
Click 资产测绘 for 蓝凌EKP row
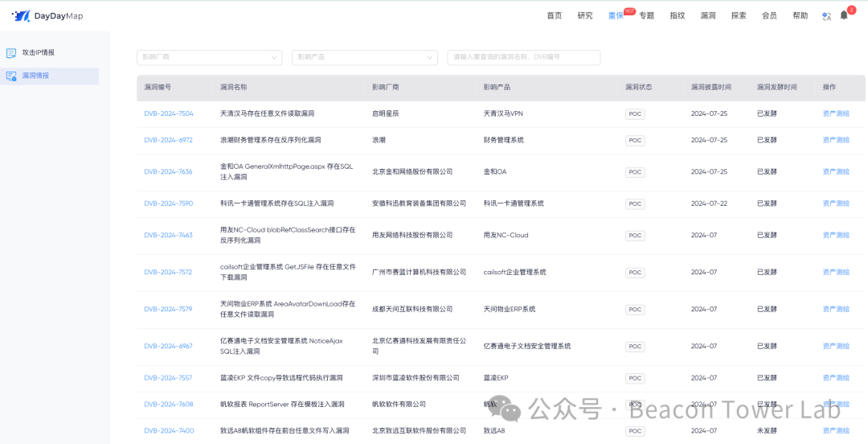tap(836, 377)
